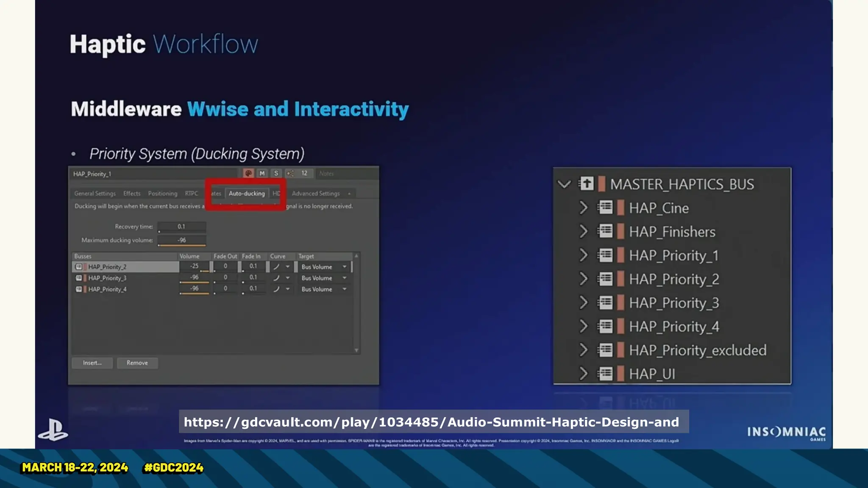Expand the HAP_Priority_excluded bus
The width and height of the screenshot is (868, 488).
(x=584, y=350)
